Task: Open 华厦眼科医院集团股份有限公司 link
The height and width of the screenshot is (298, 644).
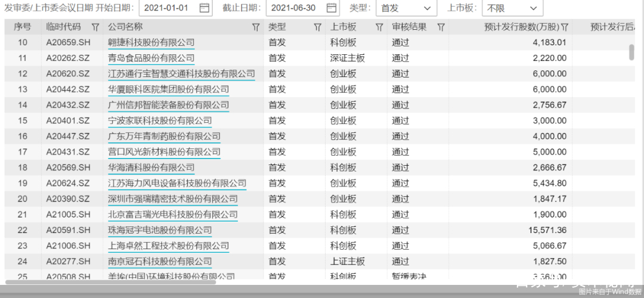Action: 168,89
